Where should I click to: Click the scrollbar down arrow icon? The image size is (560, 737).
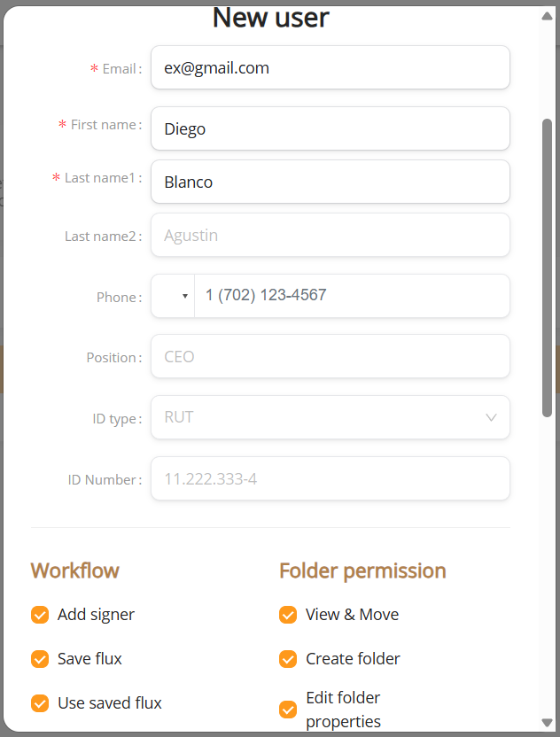547,722
